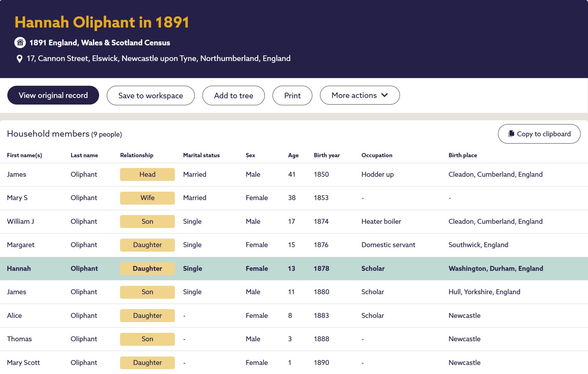Image resolution: width=588 pixels, height=374 pixels.
Task: Add Hannah to tree
Action: [x=233, y=96]
